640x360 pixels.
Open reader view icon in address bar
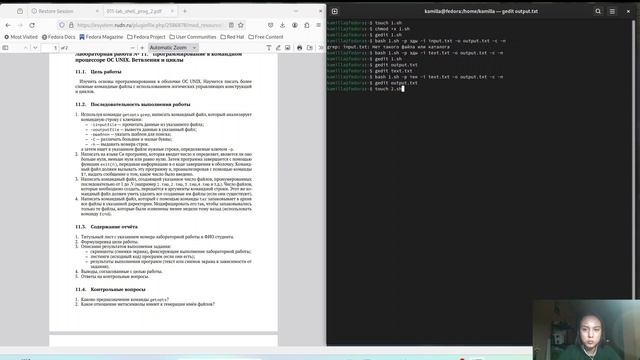click(231, 25)
